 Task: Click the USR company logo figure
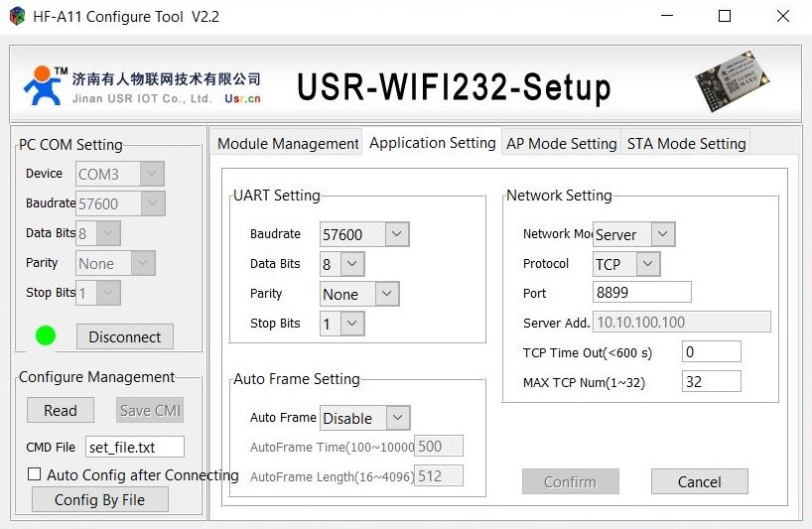pyautogui.click(x=44, y=85)
